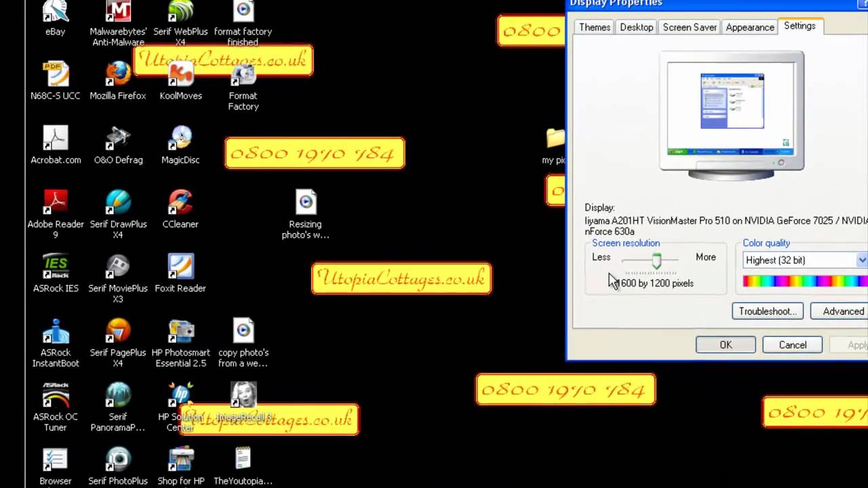
Task: Open the eBay desktop shortcut
Action: (56, 18)
